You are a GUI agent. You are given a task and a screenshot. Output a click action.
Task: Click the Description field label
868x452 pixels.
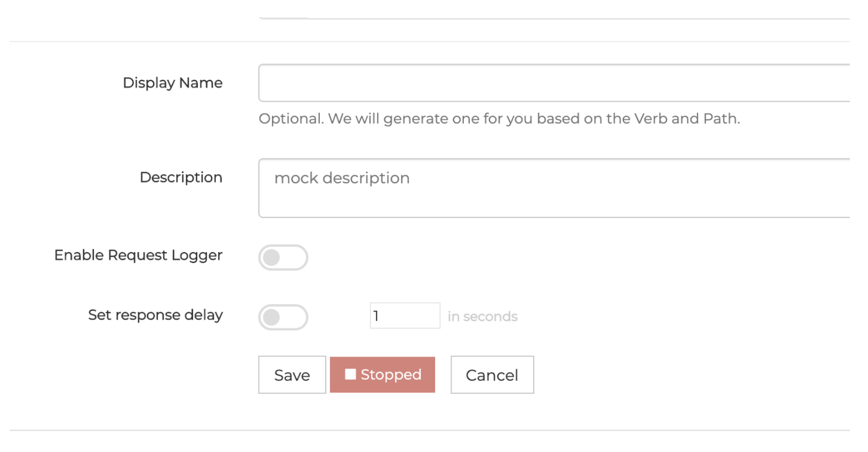181,177
